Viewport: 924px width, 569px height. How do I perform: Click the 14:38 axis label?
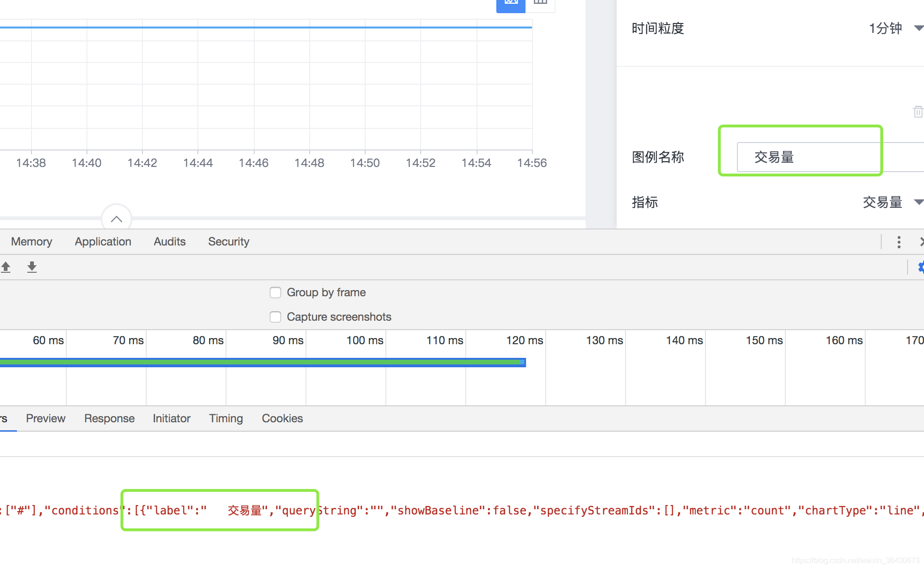pos(31,163)
